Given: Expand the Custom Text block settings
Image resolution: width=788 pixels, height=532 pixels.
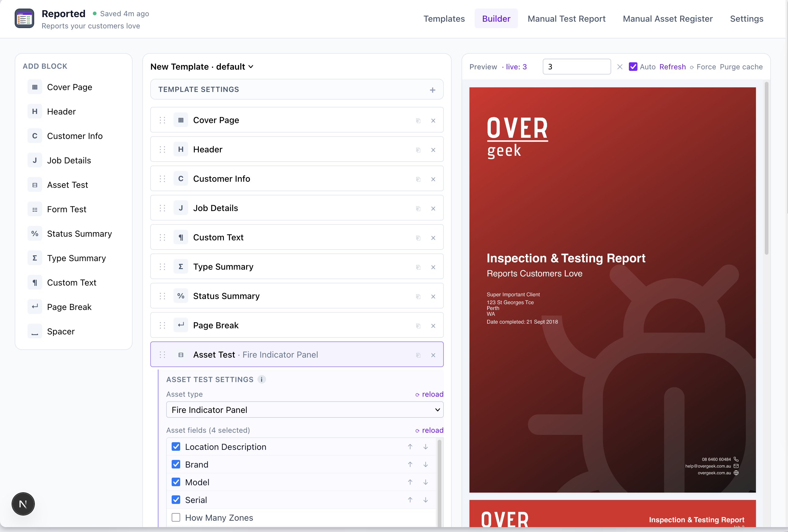Looking at the screenshot, I should pos(297,237).
